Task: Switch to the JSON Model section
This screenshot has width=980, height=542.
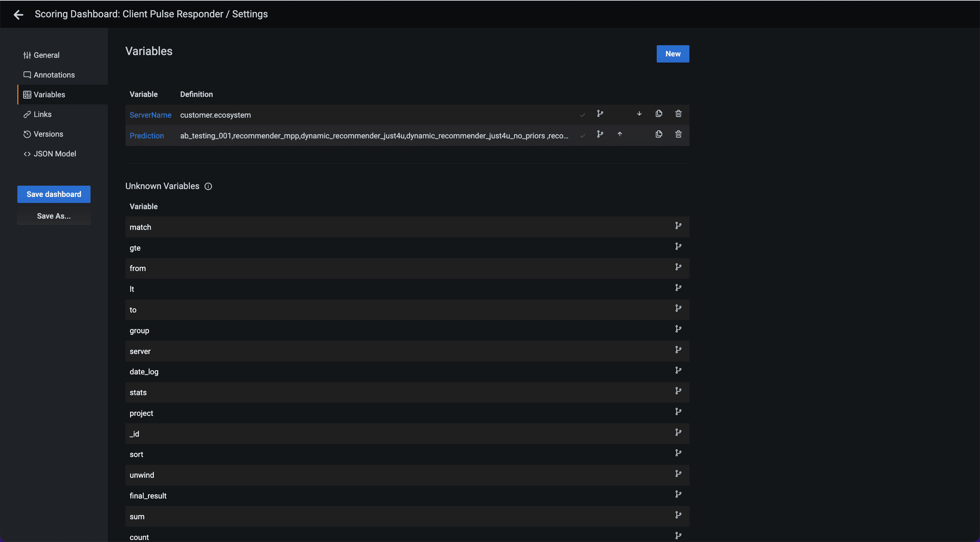Action: (55, 154)
